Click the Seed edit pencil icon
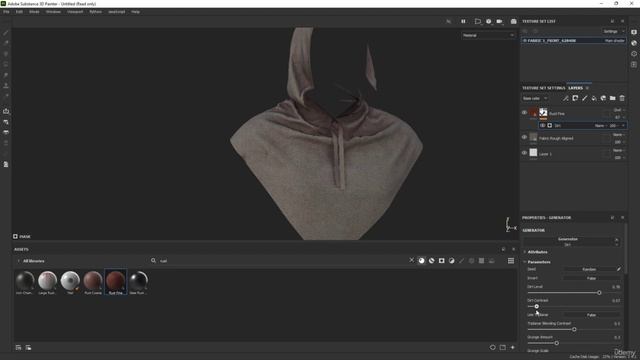Viewport: 640px width, 360px height. pyautogui.click(x=619, y=269)
